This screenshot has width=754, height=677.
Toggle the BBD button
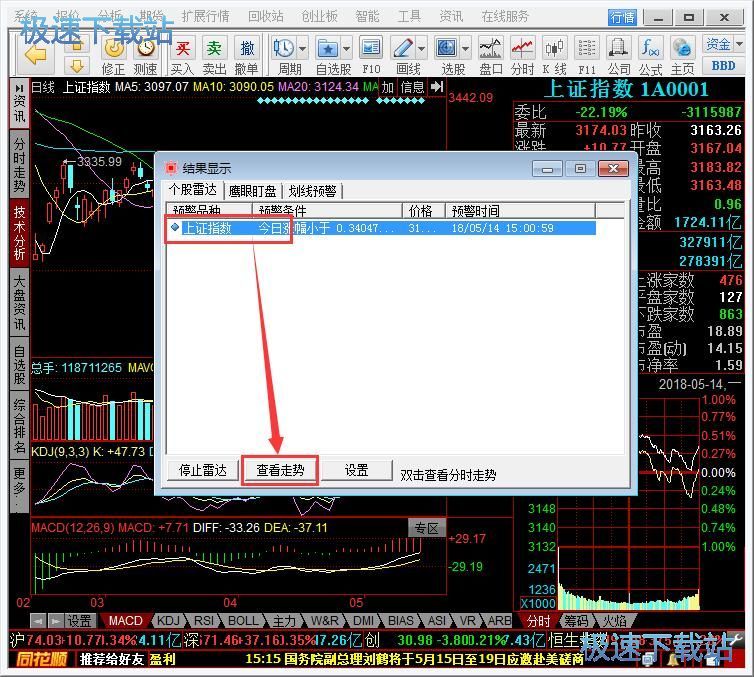(723, 66)
